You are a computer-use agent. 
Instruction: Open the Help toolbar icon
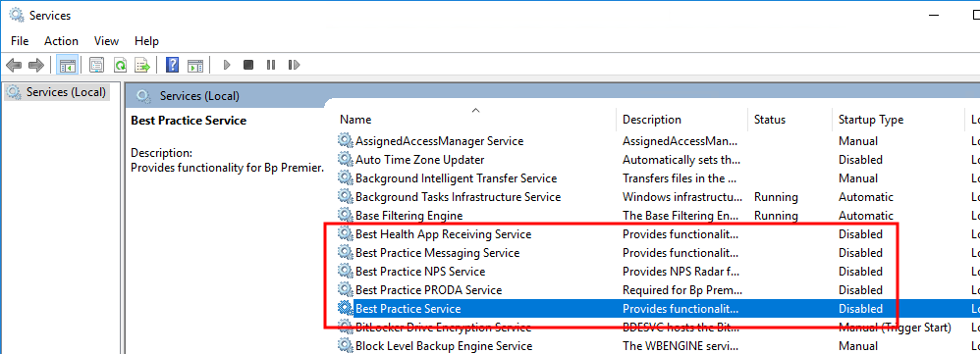[173, 65]
